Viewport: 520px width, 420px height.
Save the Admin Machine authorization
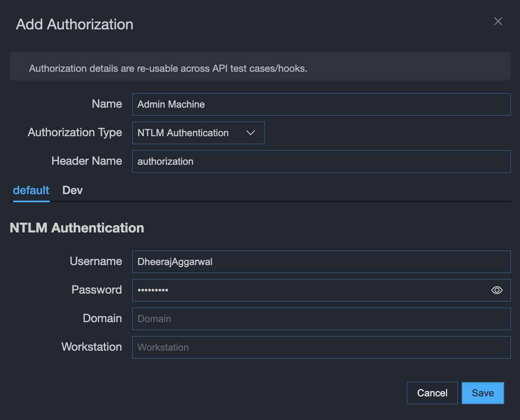(483, 393)
